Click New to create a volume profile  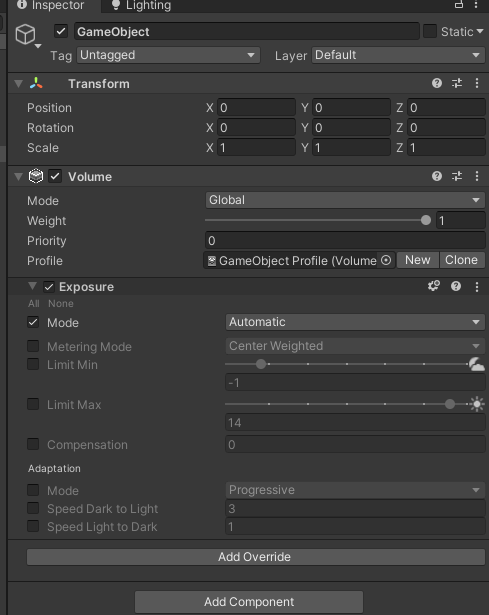point(418,260)
